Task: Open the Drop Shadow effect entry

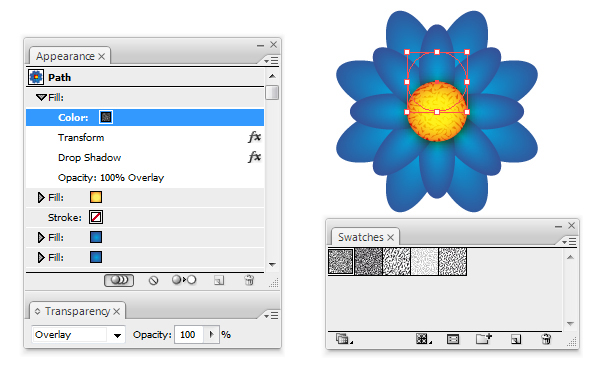Action: [x=89, y=158]
